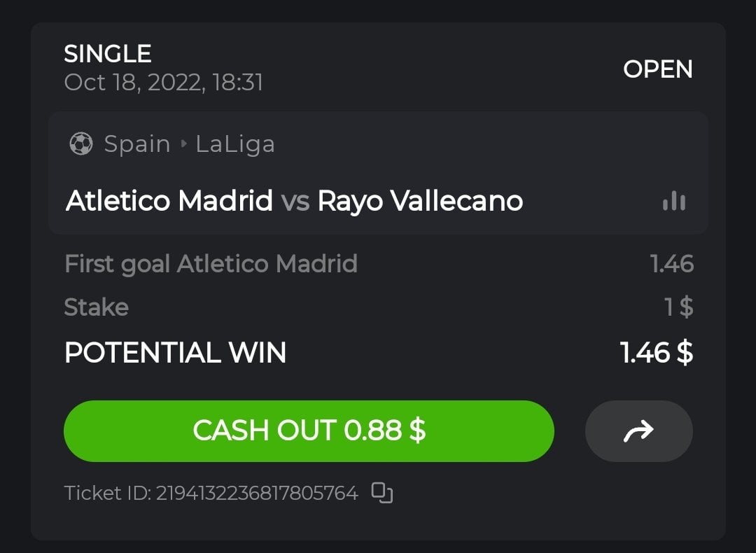
Task: Select the Oct 18, 2022 bet date
Action: coord(163,83)
